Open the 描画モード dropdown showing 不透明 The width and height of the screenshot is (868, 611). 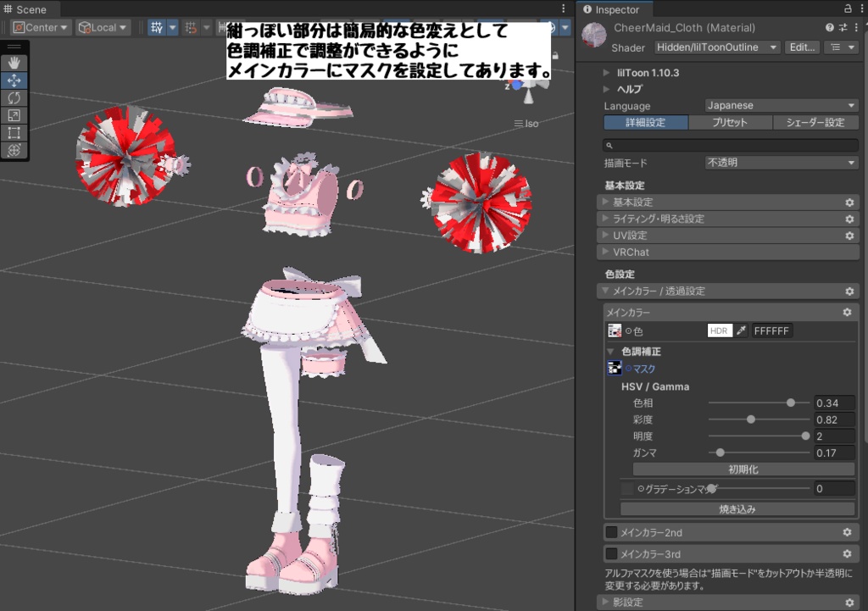(x=778, y=163)
